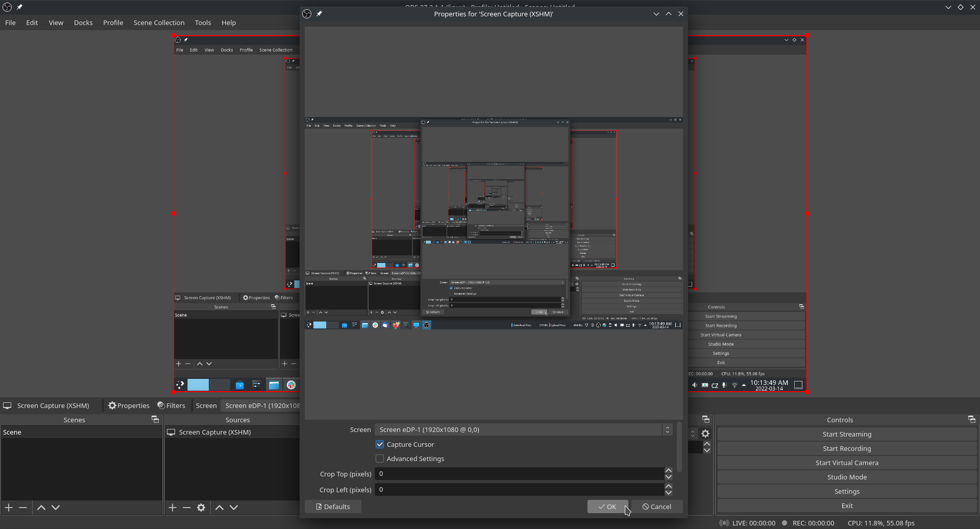Pin the main OBS window with the pushpin icon

coord(19,7)
